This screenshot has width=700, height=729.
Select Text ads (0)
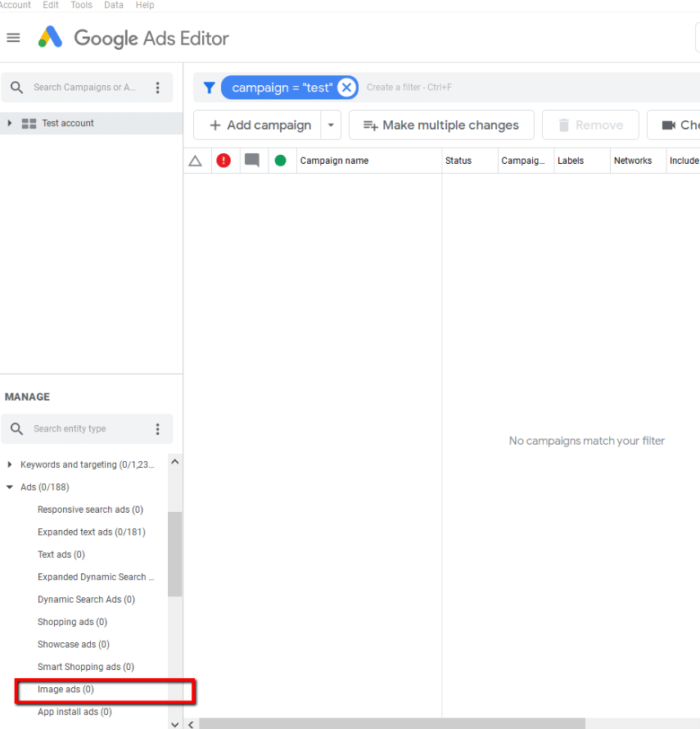pos(61,555)
